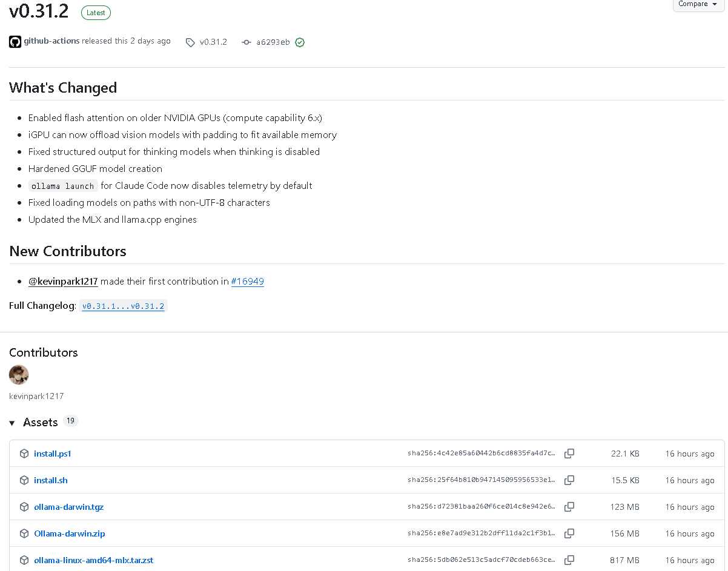Open @kevinpark1217 mention link
Image resolution: width=728 pixels, height=571 pixels.
63,282
